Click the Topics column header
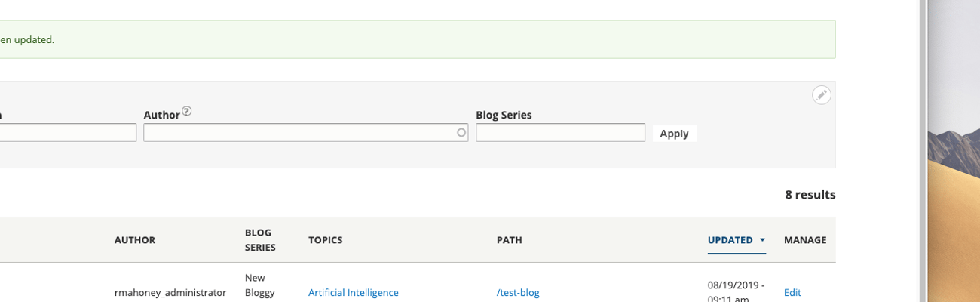 tap(325, 240)
